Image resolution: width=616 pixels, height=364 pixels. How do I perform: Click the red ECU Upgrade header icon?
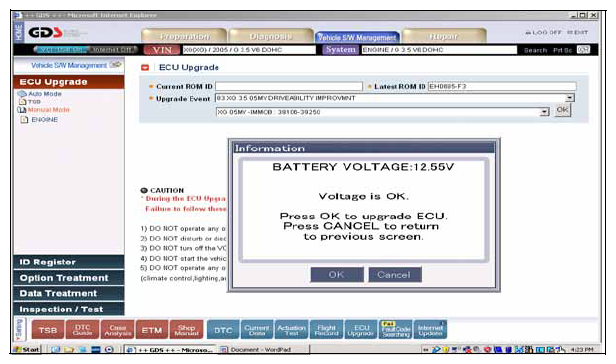click(145, 68)
